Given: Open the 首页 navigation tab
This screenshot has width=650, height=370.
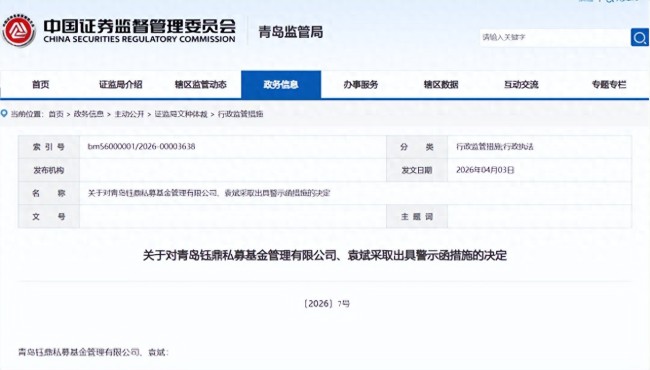Looking at the screenshot, I should 41,85.
